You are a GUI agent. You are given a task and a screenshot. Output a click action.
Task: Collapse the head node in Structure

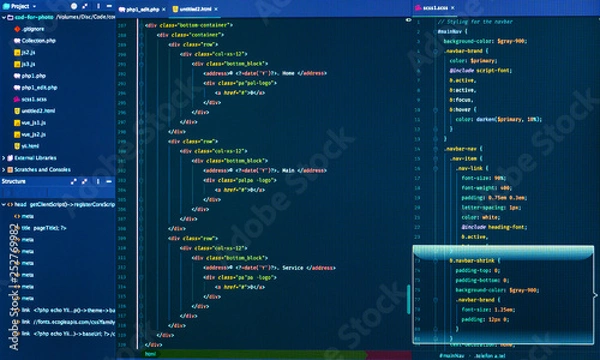pyautogui.click(x=3, y=205)
